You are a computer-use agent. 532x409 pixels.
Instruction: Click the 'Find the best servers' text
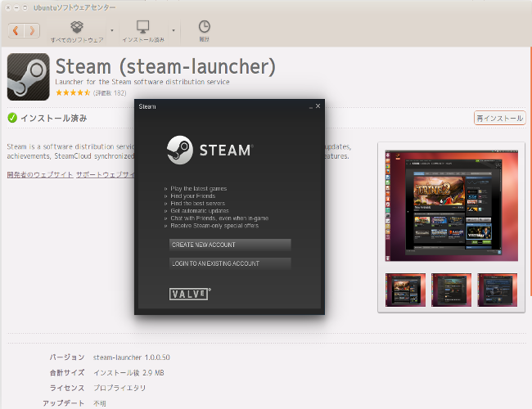(x=197, y=204)
